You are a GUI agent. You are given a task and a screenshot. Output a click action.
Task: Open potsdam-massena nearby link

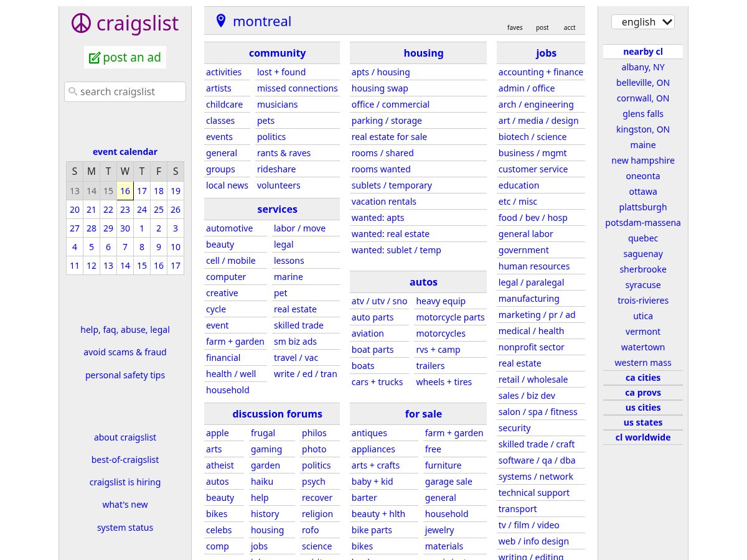tap(643, 223)
